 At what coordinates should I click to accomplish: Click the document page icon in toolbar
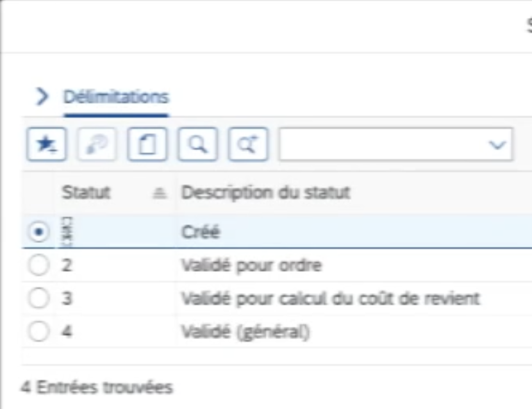(x=144, y=146)
